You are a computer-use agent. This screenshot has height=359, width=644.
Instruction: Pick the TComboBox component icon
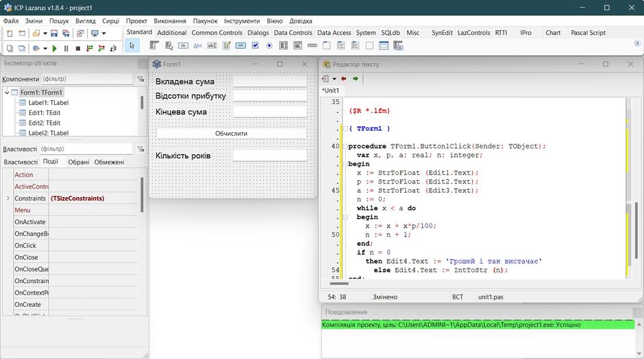pyautogui.click(x=298, y=46)
